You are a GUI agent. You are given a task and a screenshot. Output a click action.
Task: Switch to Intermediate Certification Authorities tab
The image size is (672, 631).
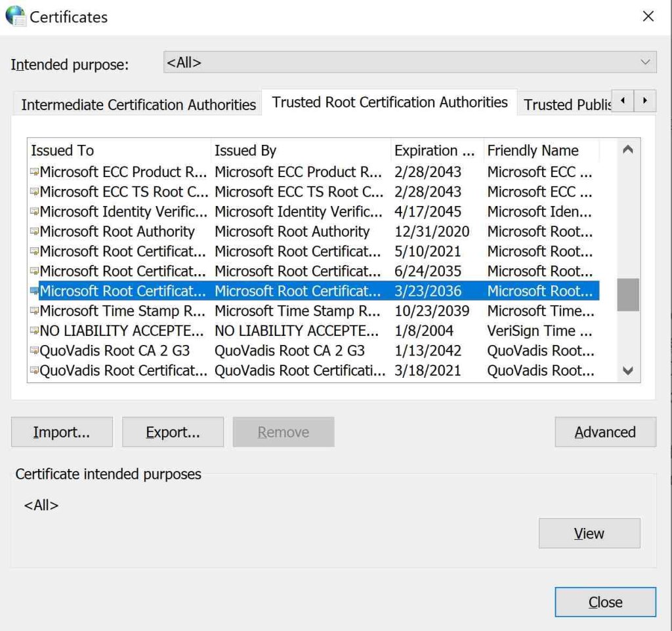point(138,105)
